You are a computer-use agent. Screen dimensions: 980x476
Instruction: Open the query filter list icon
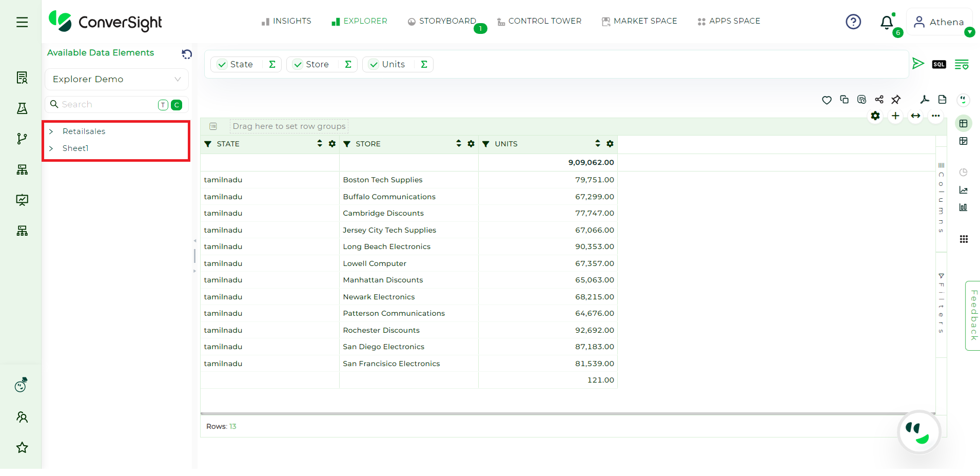[x=962, y=64]
